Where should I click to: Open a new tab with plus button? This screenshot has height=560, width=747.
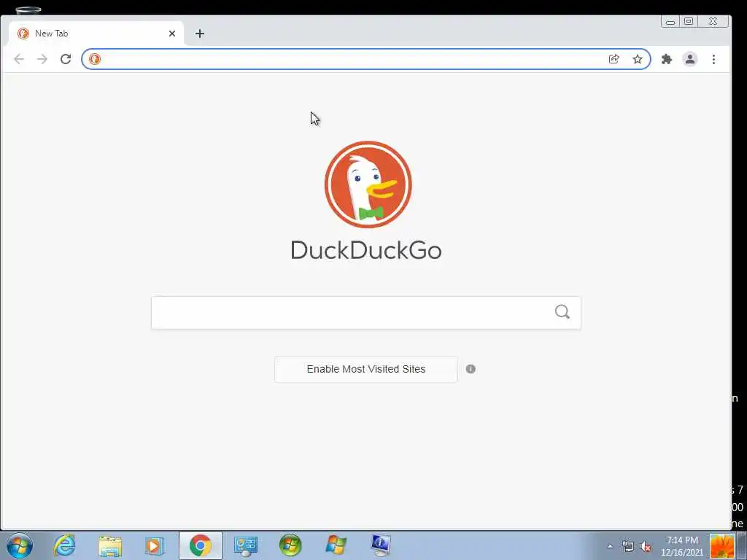(200, 34)
